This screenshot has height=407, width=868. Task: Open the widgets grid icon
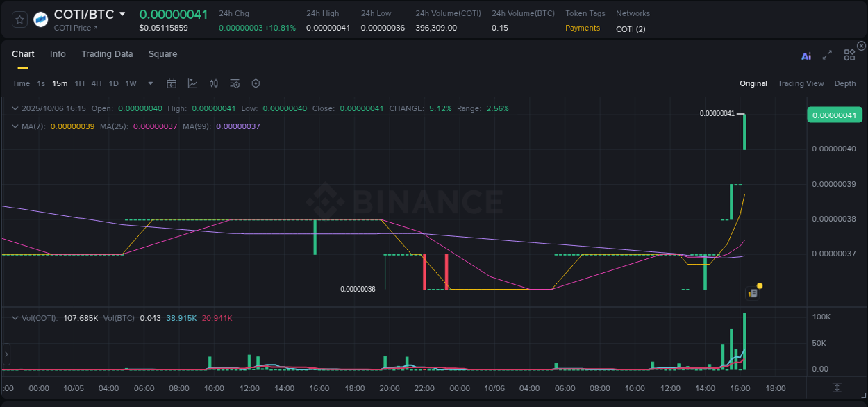(x=849, y=55)
